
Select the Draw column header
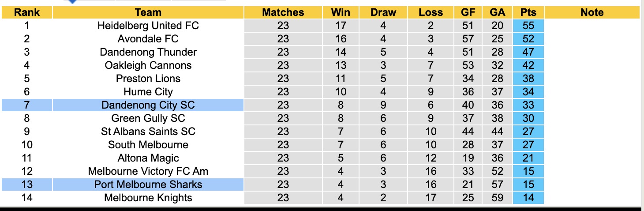pyautogui.click(x=383, y=12)
